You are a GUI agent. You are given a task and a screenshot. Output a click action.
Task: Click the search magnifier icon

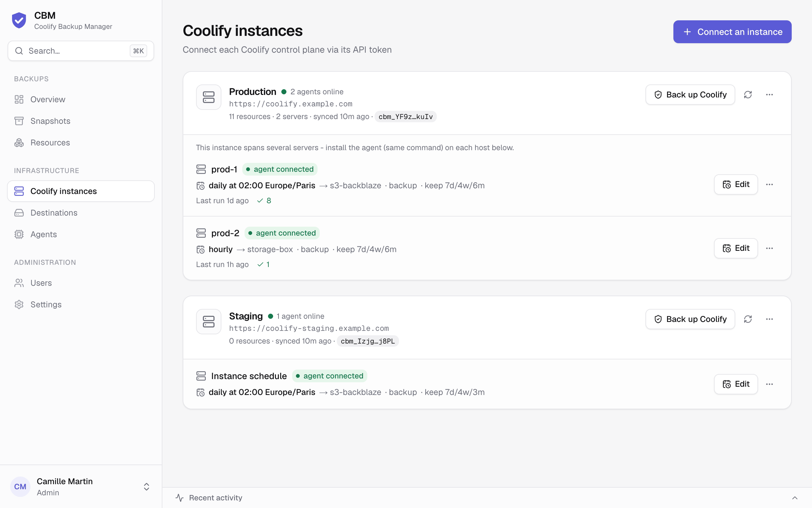pyautogui.click(x=19, y=51)
